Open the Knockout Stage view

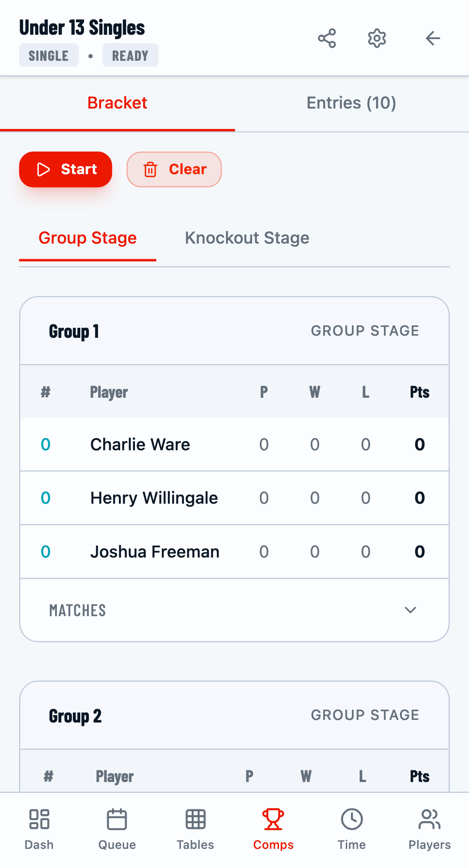tap(246, 238)
